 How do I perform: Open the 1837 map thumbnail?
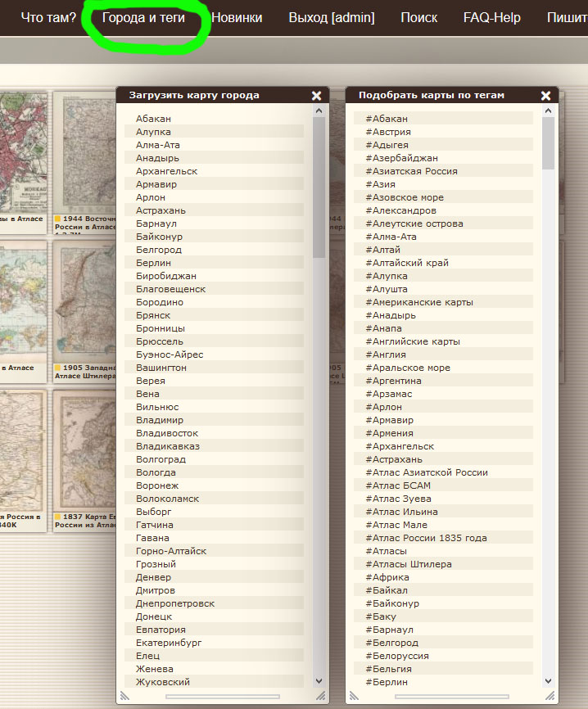click(x=84, y=450)
